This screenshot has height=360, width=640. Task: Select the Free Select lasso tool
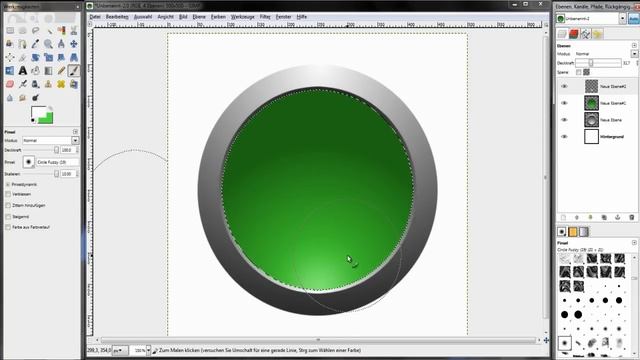point(36,30)
